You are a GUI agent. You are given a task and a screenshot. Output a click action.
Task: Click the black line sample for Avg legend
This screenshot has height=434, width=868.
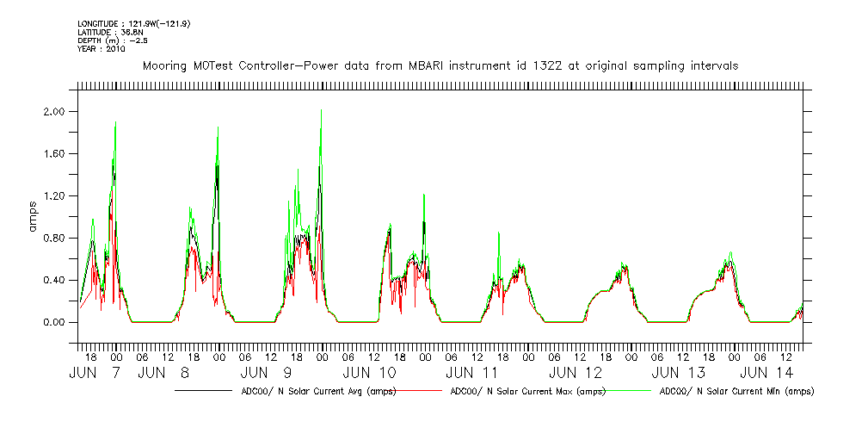(x=205, y=391)
